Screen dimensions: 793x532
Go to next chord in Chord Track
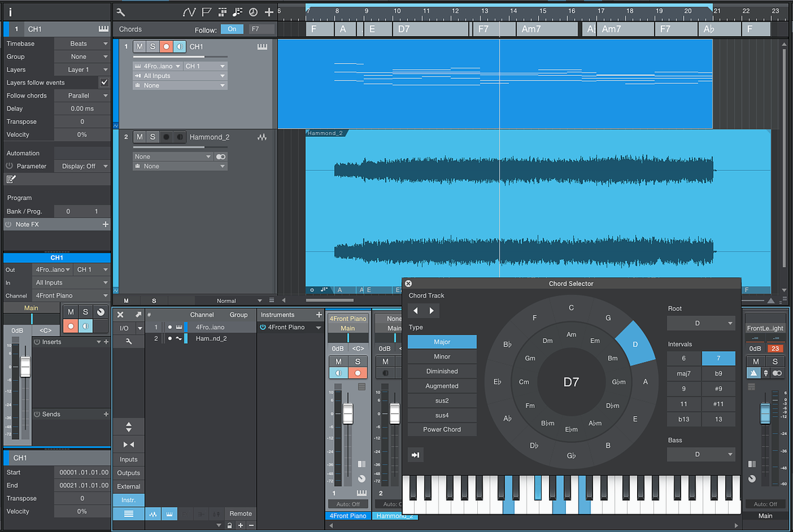click(431, 310)
